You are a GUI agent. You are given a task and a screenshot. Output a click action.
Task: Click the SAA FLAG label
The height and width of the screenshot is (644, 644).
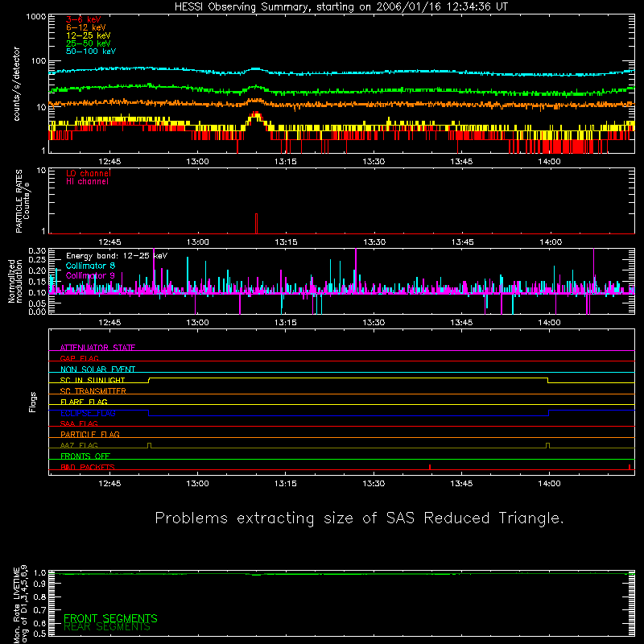pos(79,423)
